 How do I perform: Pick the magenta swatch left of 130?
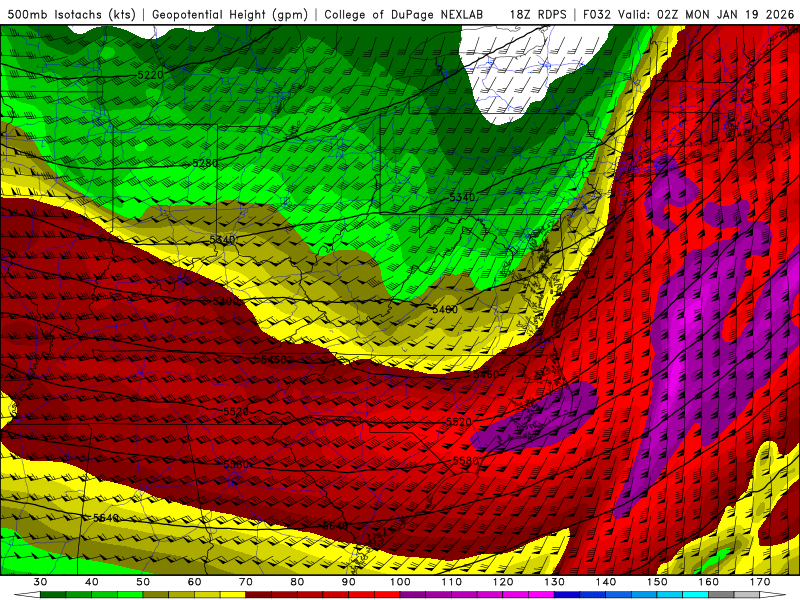[x=542, y=595]
